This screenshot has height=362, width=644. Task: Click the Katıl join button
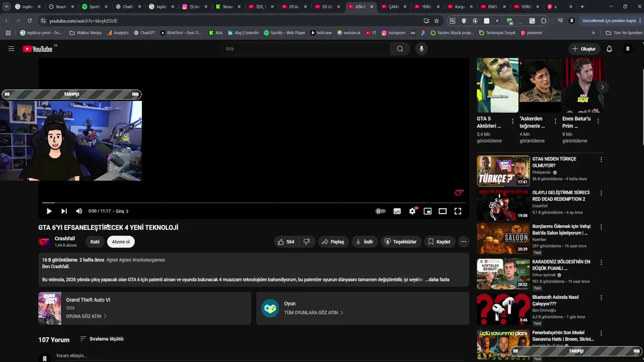[95, 242]
